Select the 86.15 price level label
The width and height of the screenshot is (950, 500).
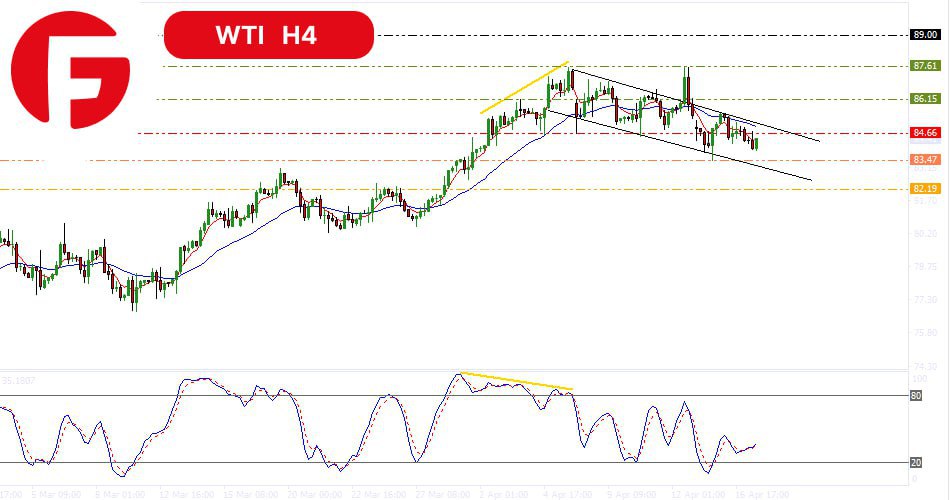point(925,98)
